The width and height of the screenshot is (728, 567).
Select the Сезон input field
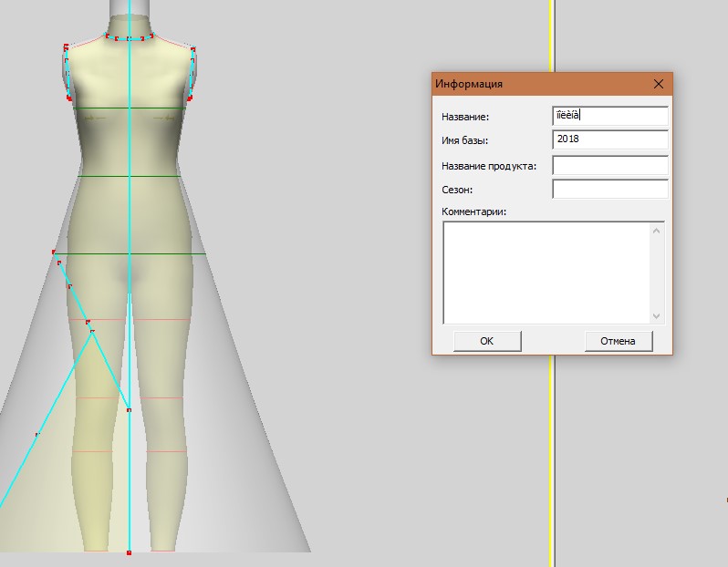[x=609, y=190]
